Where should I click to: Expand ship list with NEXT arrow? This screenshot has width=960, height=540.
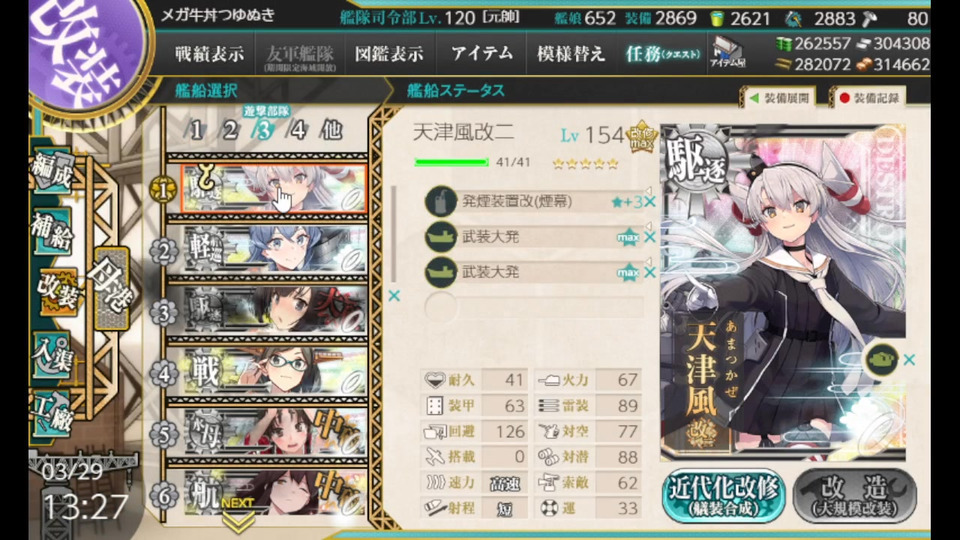coord(238,516)
